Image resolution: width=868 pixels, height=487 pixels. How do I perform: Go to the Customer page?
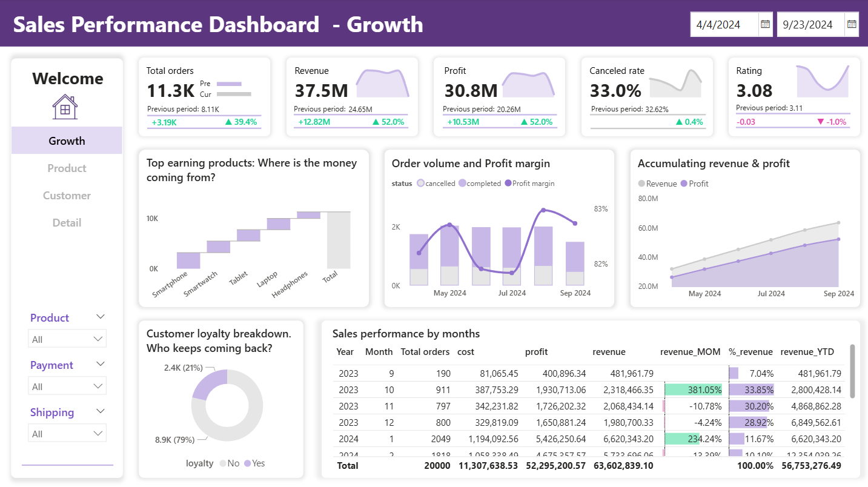pyautogui.click(x=67, y=196)
